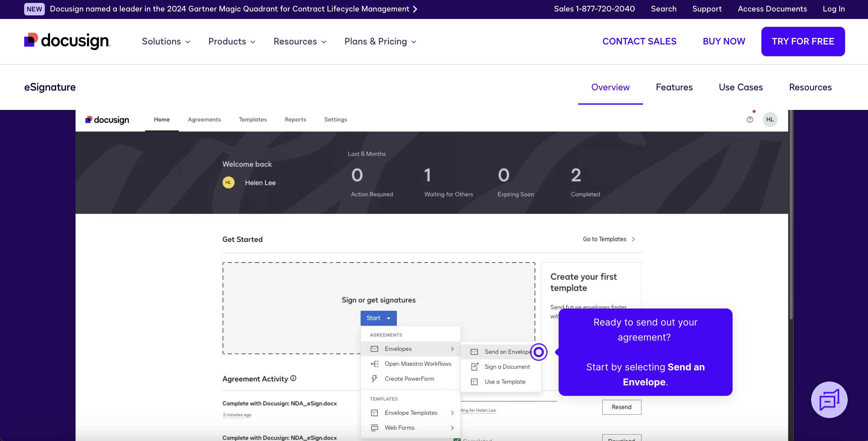Select Open Maestro Workflows
Screen dimensions: 868x441
(410, 363)
